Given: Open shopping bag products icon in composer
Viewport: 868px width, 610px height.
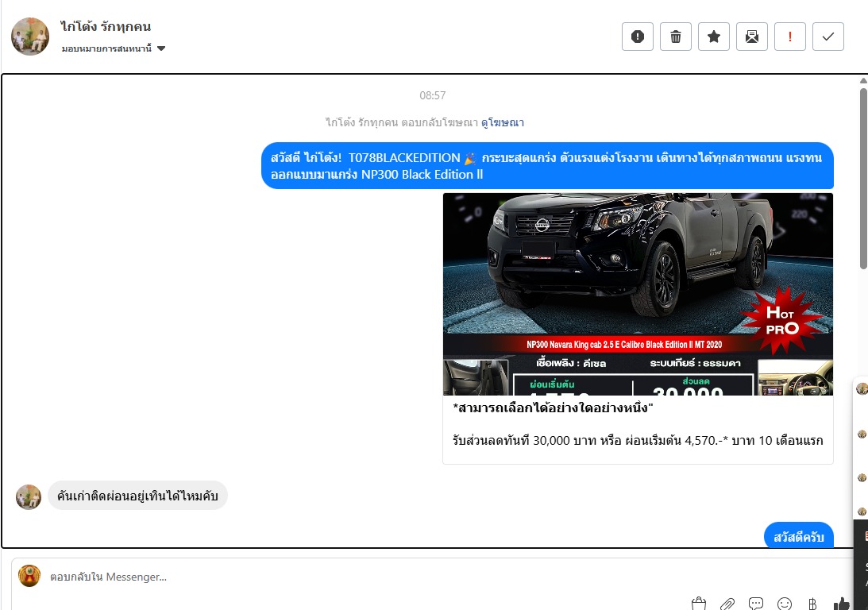Looking at the screenshot, I should tap(699, 604).
